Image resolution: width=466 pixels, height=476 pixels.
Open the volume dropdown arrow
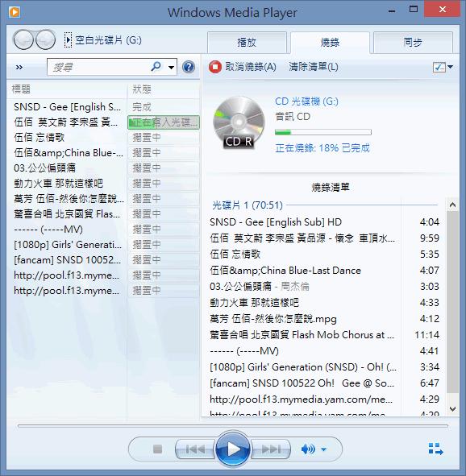tap(324, 449)
